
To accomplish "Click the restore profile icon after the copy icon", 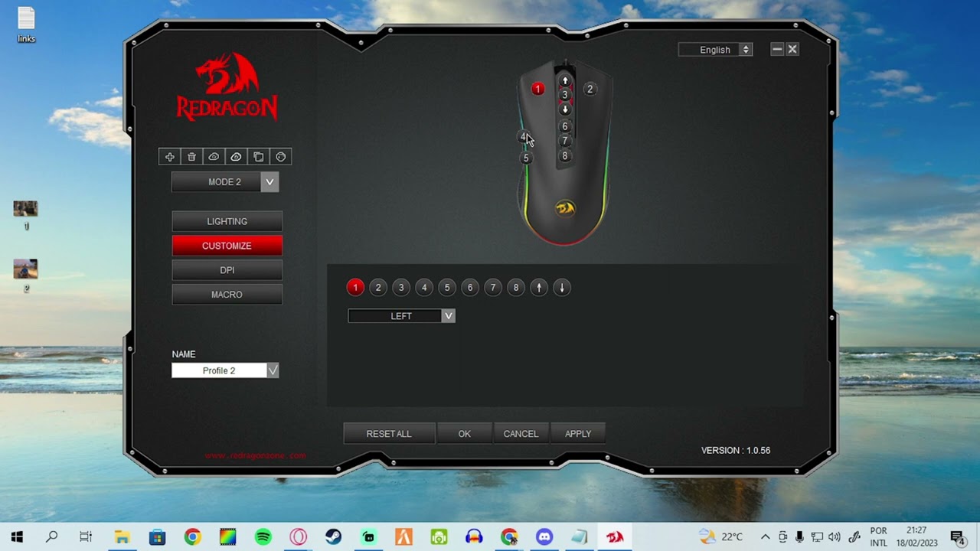I will click(280, 157).
